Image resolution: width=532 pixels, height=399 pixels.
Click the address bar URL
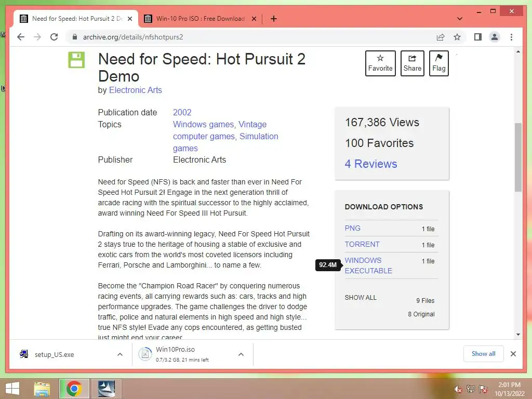[x=133, y=37]
